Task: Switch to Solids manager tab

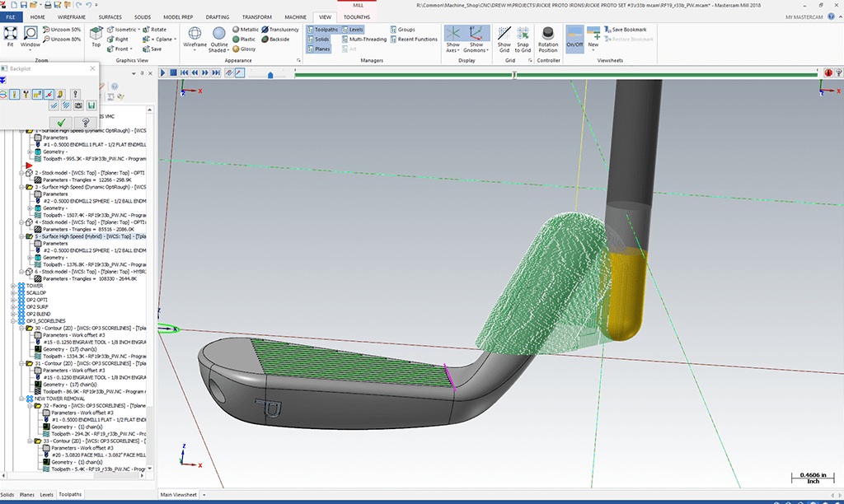Action: 7,494
